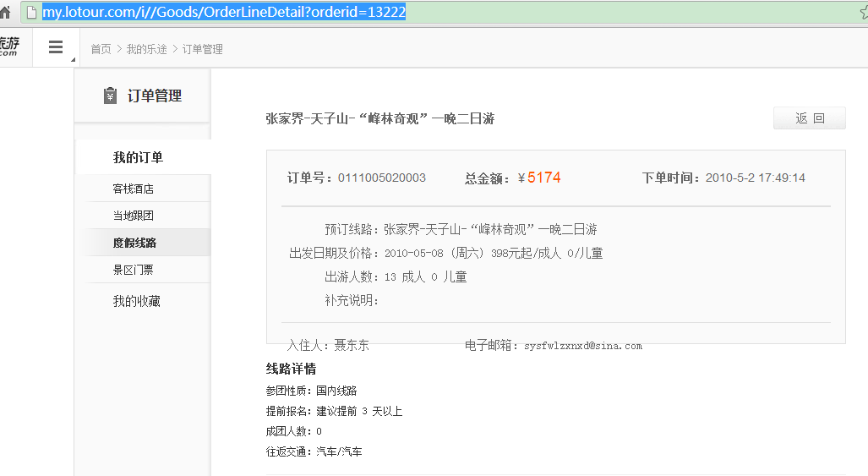Click 参团性质: 国内线路 line
The image size is (868, 476).
coord(311,391)
